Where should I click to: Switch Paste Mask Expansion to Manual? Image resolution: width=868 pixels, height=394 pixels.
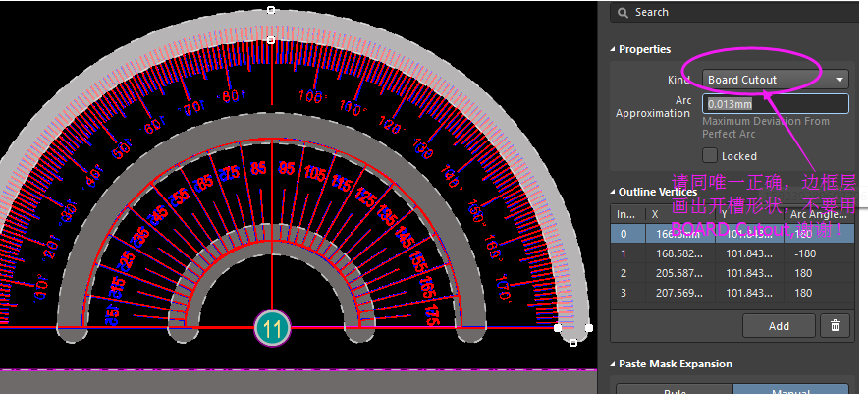pos(790,389)
